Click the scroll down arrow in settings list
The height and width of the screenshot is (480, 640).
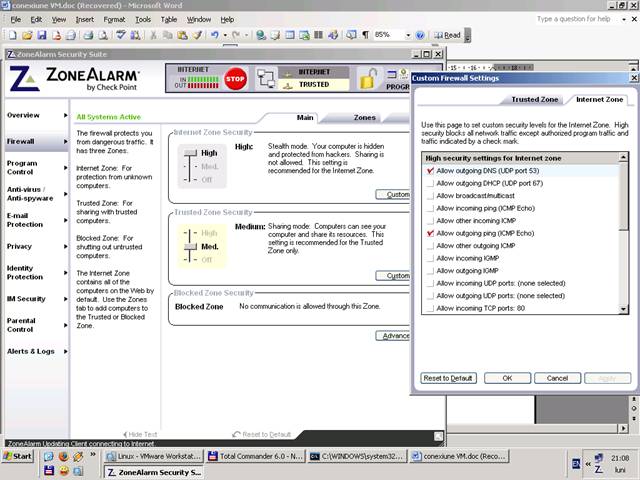[623, 309]
